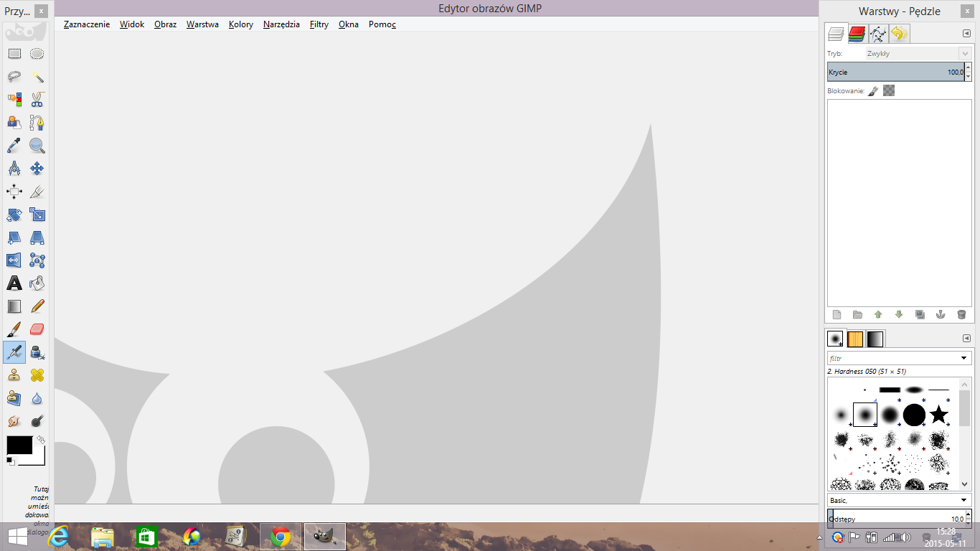
Task: Show hidden system tray icons
Action: click(820, 537)
